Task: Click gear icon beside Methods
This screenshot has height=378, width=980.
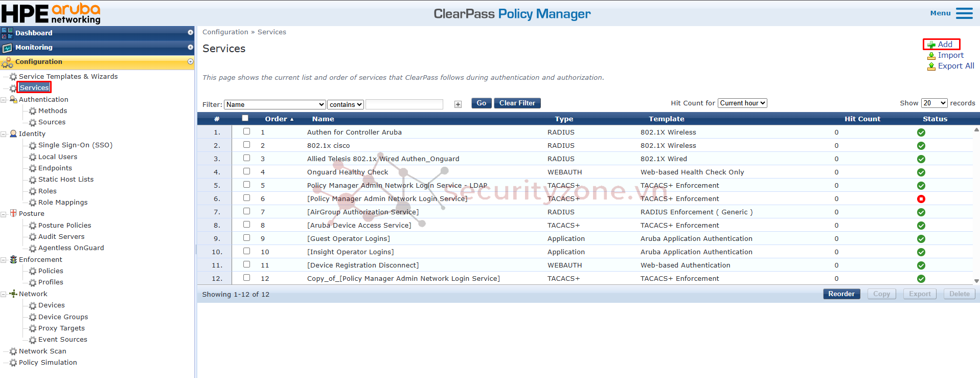Action: click(x=33, y=111)
